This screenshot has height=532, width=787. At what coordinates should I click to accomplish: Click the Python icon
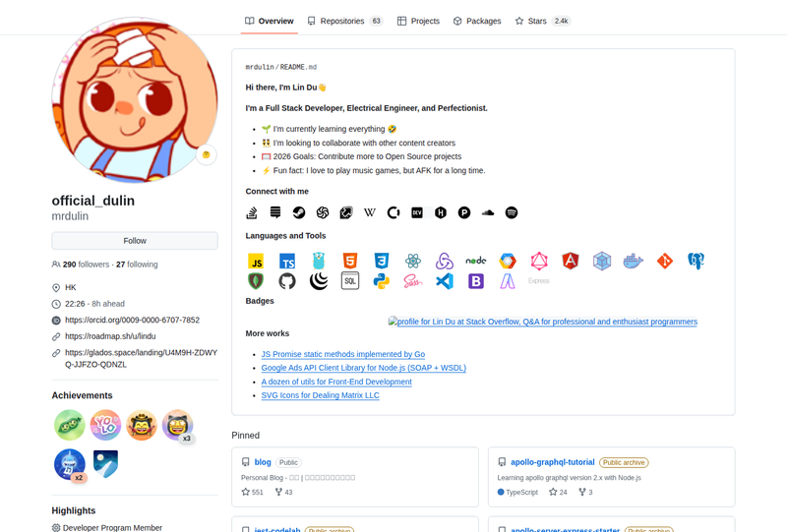tap(382, 281)
